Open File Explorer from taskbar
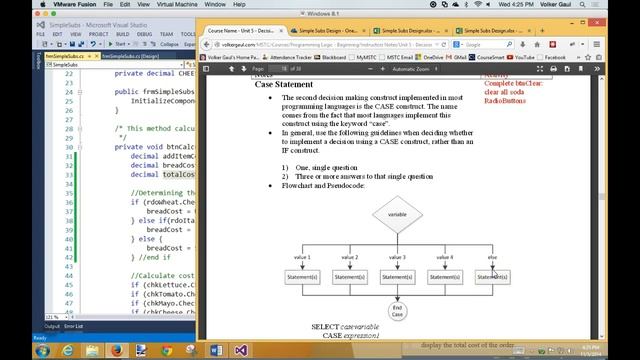640x360 pixels. pyautogui.click(x=92, y=351)
